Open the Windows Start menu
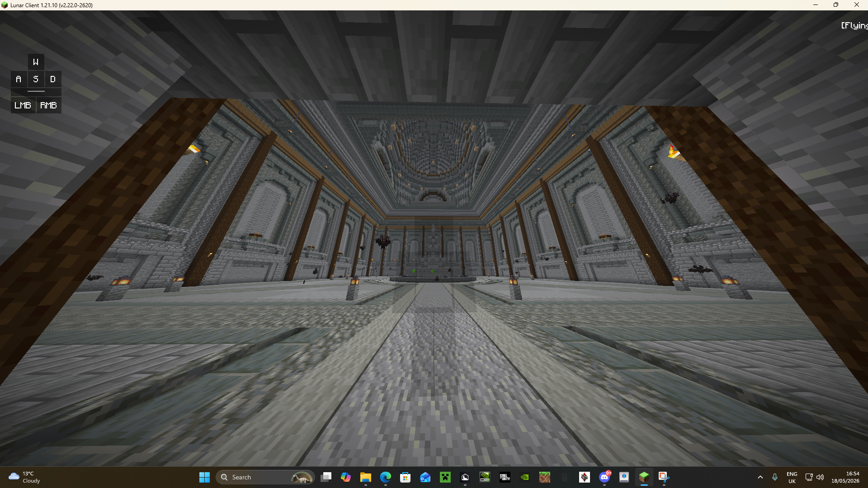Screen dimensions: 868x488 (204, 477)
